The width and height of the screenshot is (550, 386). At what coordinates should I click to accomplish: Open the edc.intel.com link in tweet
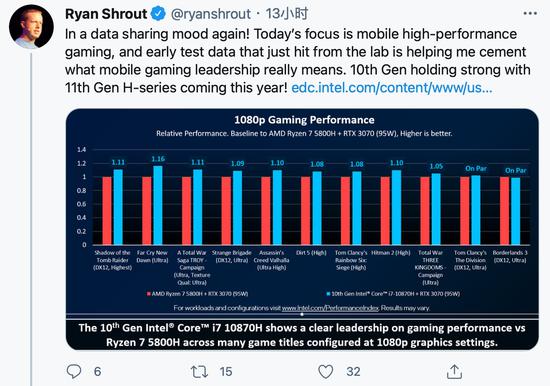(392, 88)
